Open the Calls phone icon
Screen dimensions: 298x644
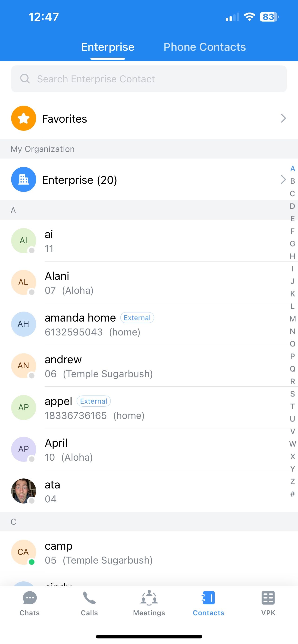pyautogui.click(x=89, y=598)
